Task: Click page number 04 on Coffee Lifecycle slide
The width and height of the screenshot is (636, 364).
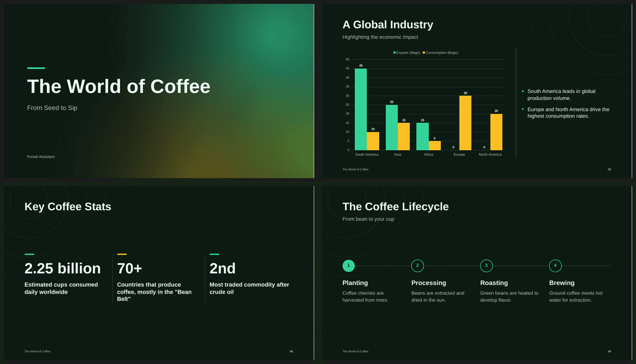Action: tap(609, 351)
